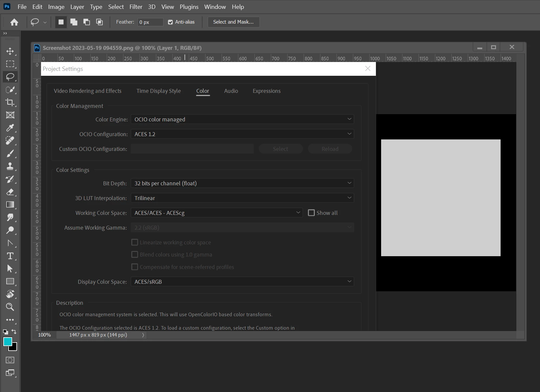Select the Horizontal Type tool
The image size is (540, 392).
pos(10,256)
